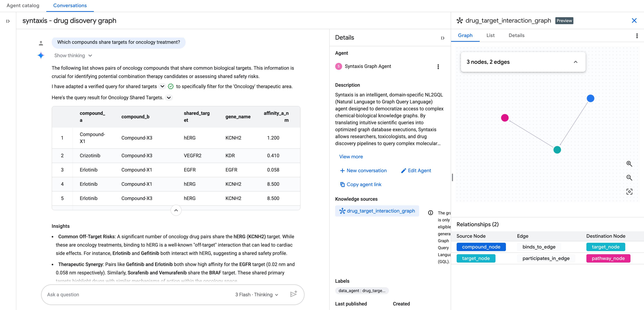Image resolution: width=644 pixels, height=310 pixels.
Task: Open the 3 Flash Thinking model dropdown
Action: pos(256,295)
